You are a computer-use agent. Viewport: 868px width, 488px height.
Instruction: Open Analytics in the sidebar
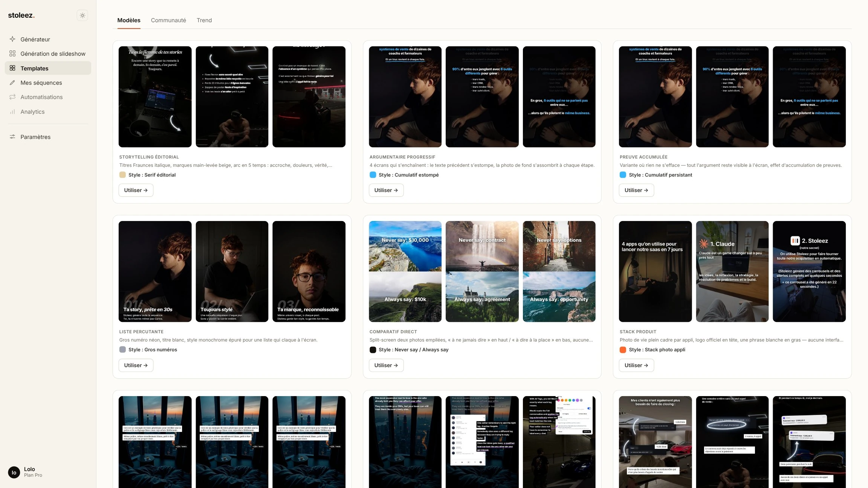click(48, 111)
